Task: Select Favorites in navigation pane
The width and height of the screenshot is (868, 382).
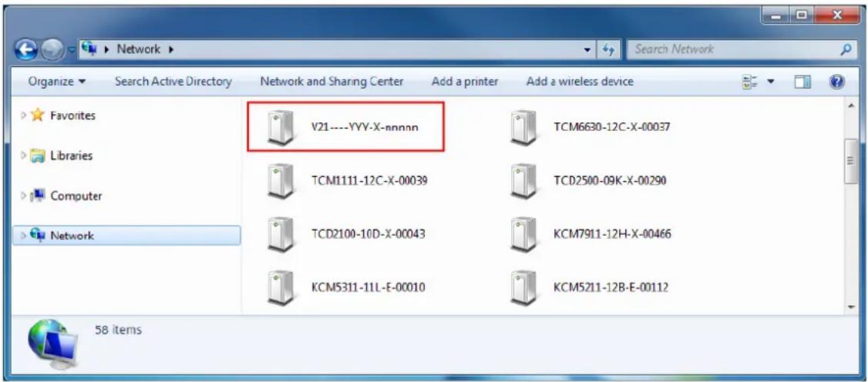Action: (72, 116)
